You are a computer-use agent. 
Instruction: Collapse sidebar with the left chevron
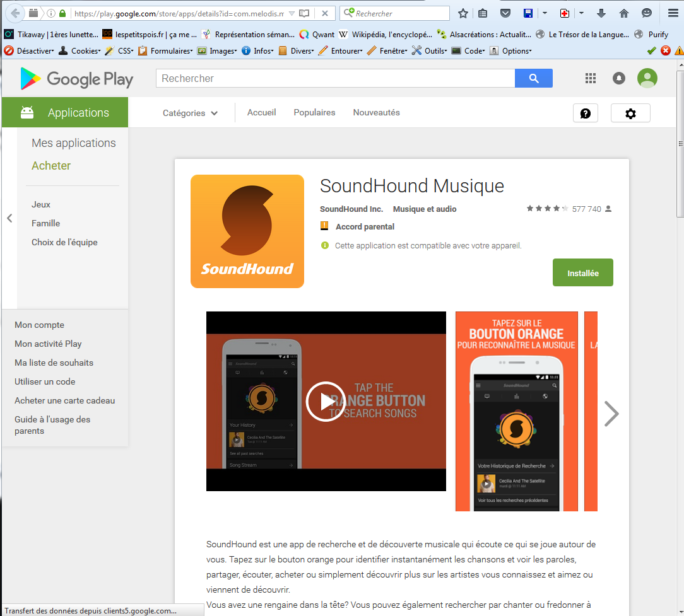pyautogui.click(x=9, y=218)
